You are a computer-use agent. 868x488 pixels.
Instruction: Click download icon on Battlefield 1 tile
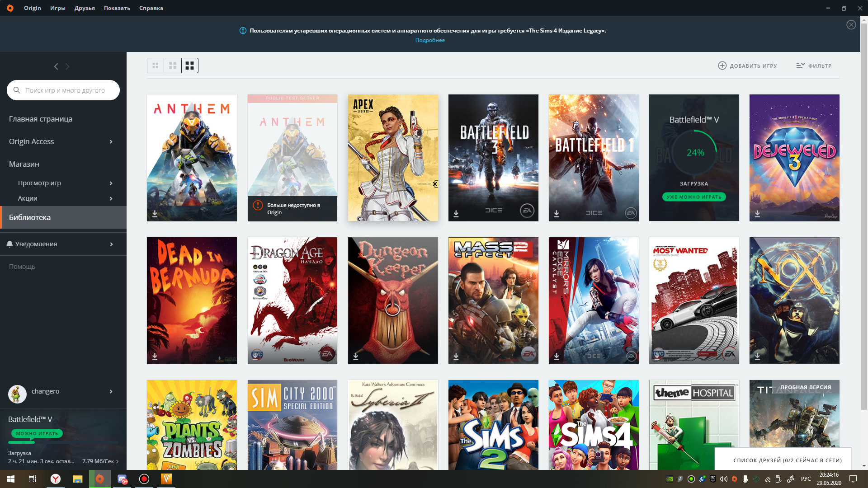557,214
